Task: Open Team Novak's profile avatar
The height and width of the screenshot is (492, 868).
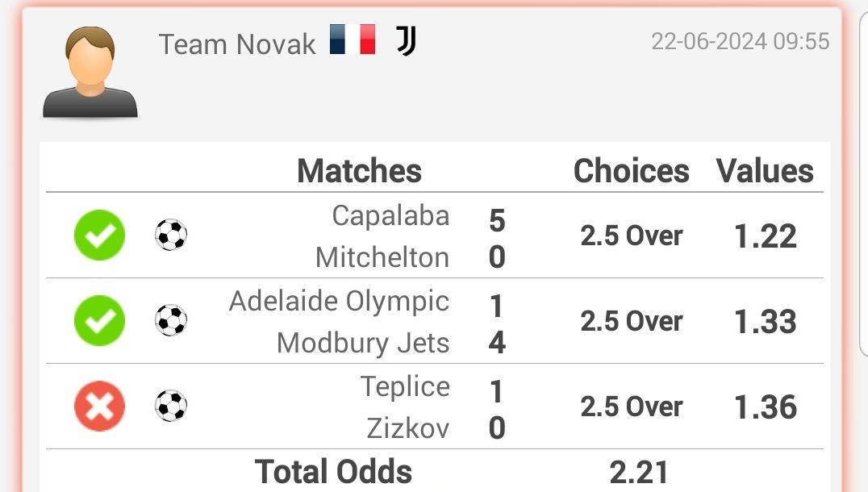Action: pos(90,72)
